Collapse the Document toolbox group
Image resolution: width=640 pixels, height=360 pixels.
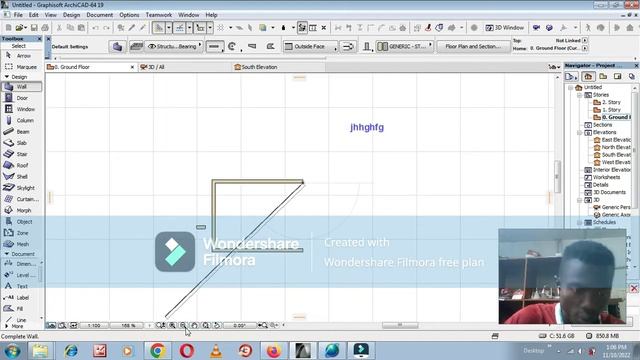point(7,254)
